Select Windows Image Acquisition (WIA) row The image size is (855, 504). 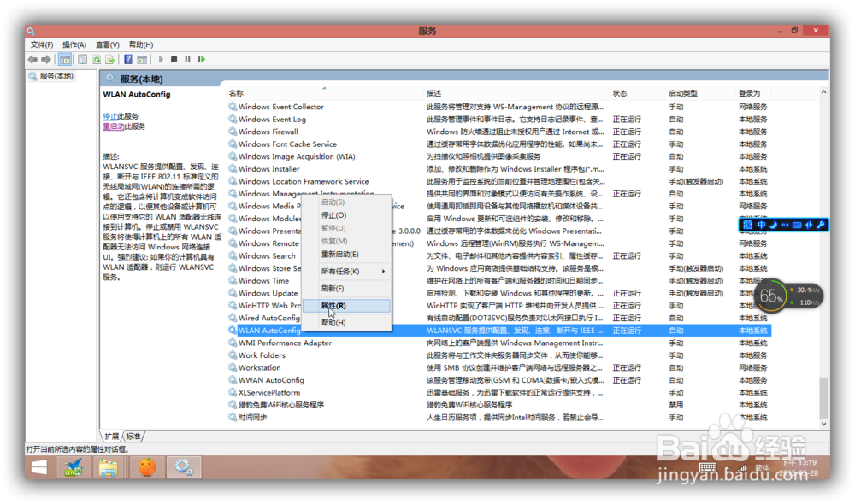click(499, 157)
